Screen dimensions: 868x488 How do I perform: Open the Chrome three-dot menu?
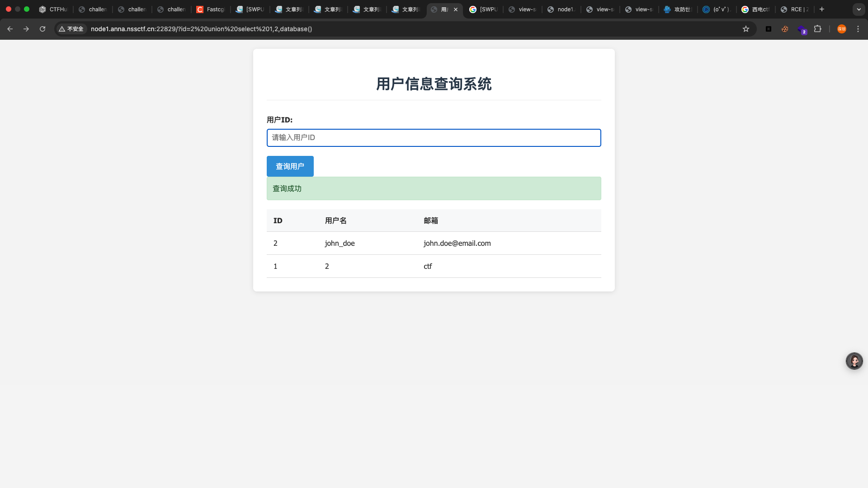click(858, 29)
